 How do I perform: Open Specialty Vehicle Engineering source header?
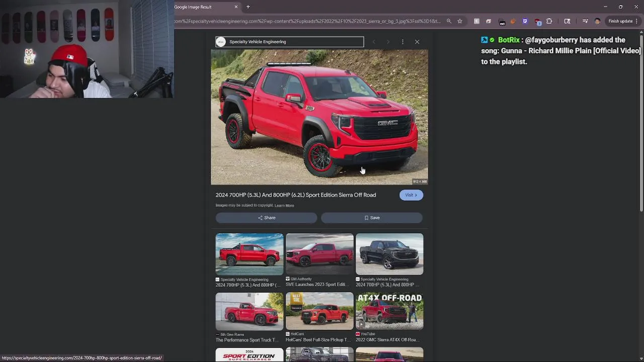click(x=289, y=42)
